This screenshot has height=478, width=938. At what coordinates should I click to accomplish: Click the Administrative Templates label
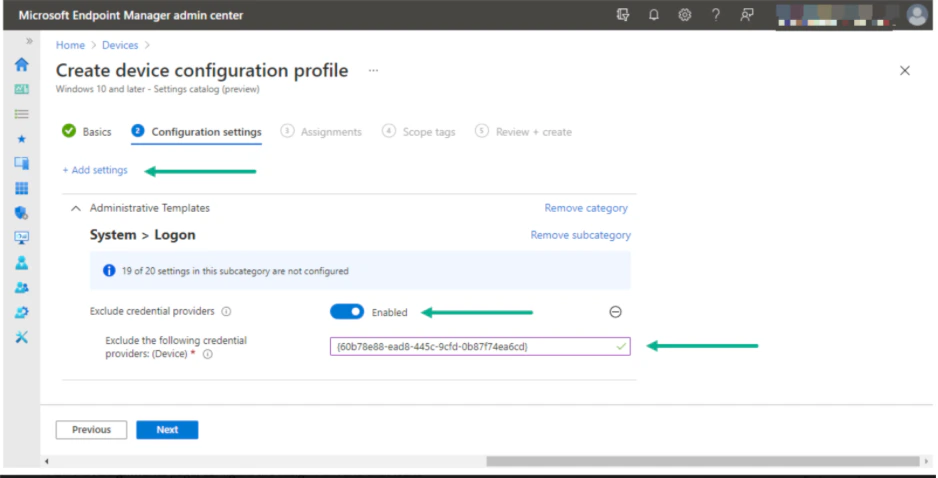[x=150, y=208]
